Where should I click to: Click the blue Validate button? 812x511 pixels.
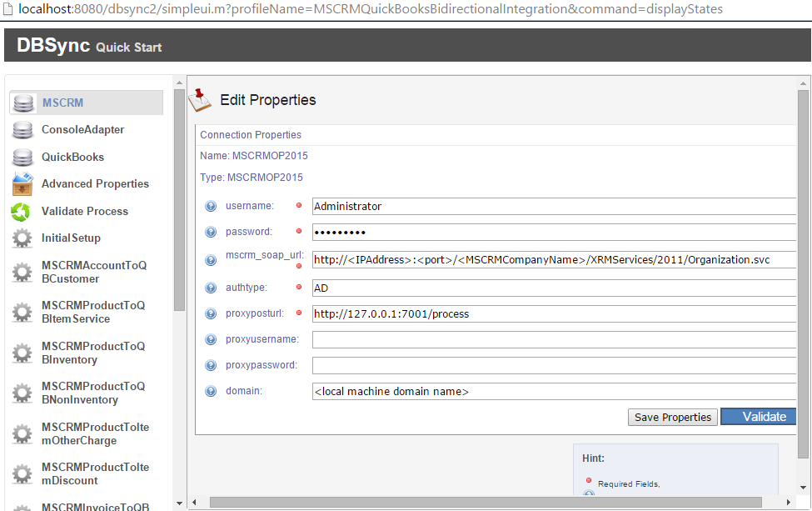[x=758, y=417]
